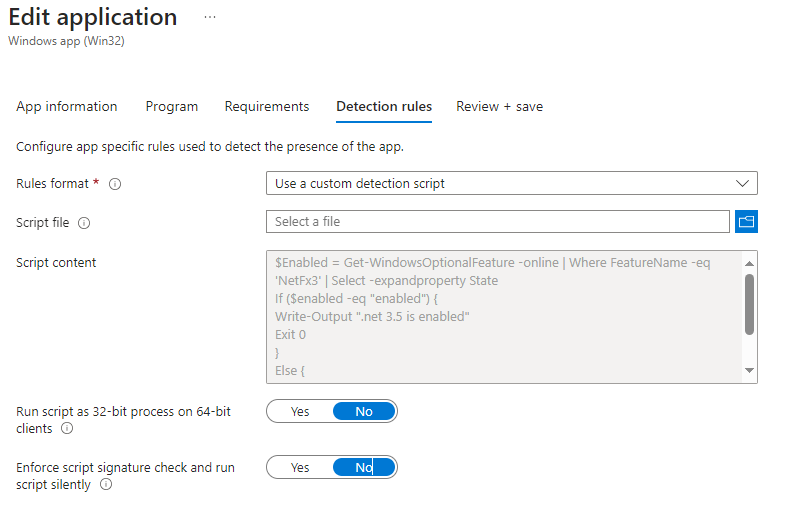The image size is (805, 520).
Task: Open the ellipsis menu beside Edit application
Action: (x=209, y=18)
